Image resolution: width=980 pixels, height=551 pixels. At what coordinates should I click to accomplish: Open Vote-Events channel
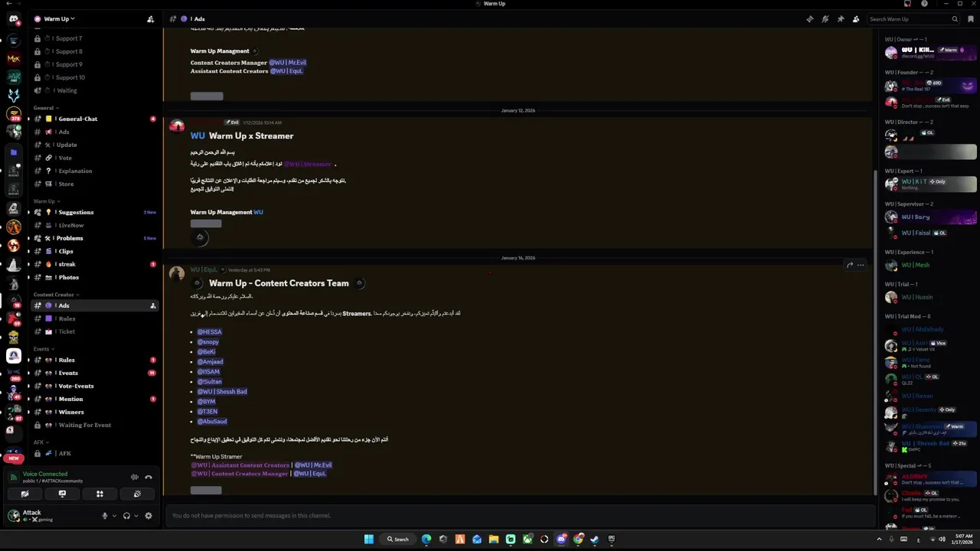pyautogui.click(x=94, y=386)
